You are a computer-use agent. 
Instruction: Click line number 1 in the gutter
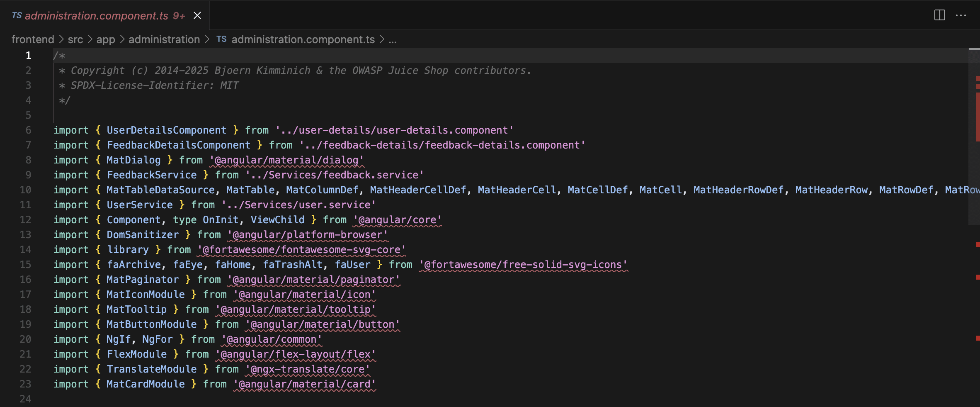28,56
